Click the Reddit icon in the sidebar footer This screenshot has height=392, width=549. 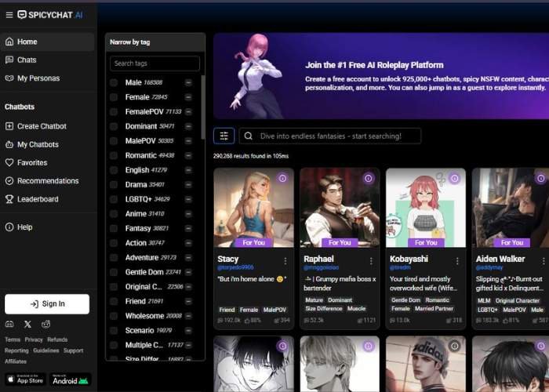[x=46, y=324]
